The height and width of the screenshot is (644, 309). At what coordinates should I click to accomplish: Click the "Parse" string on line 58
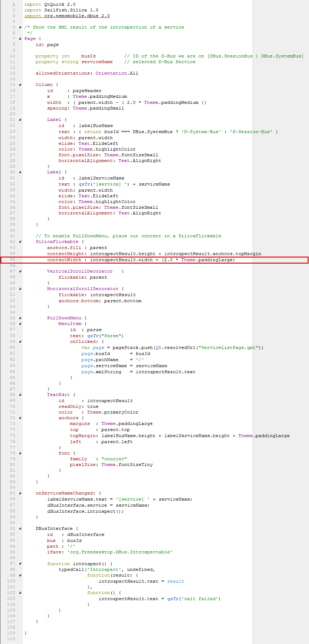[111, 336]
